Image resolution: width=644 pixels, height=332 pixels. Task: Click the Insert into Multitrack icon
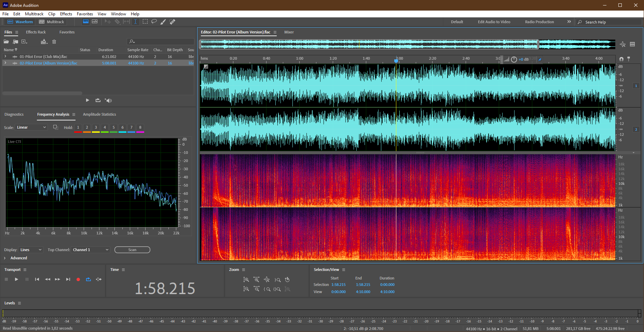[44, 42]
